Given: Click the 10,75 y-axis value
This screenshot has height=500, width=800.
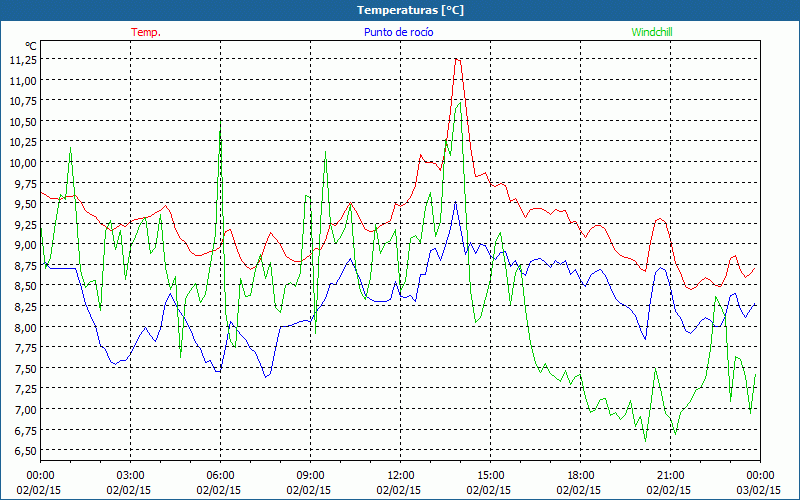Looking at the screenshot, I should click(23, 101).
